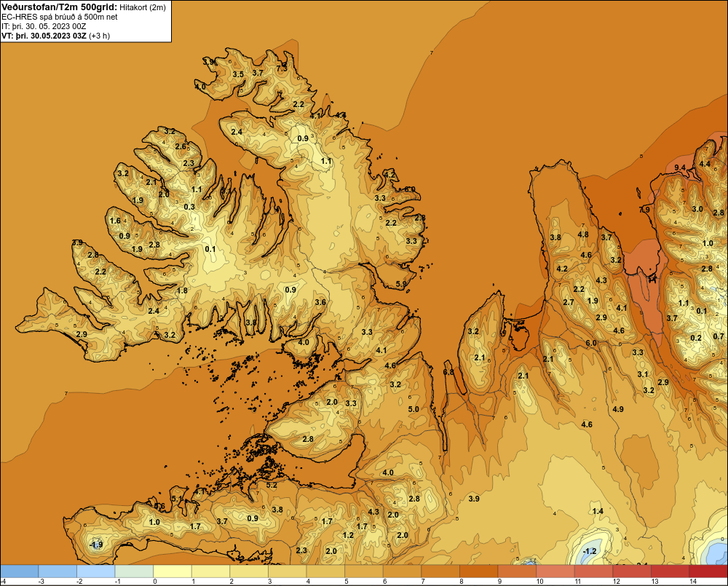Screen dimensions: 728x586
Task: Click the 1.6 temperature label
Action: (x=115, y=221)
